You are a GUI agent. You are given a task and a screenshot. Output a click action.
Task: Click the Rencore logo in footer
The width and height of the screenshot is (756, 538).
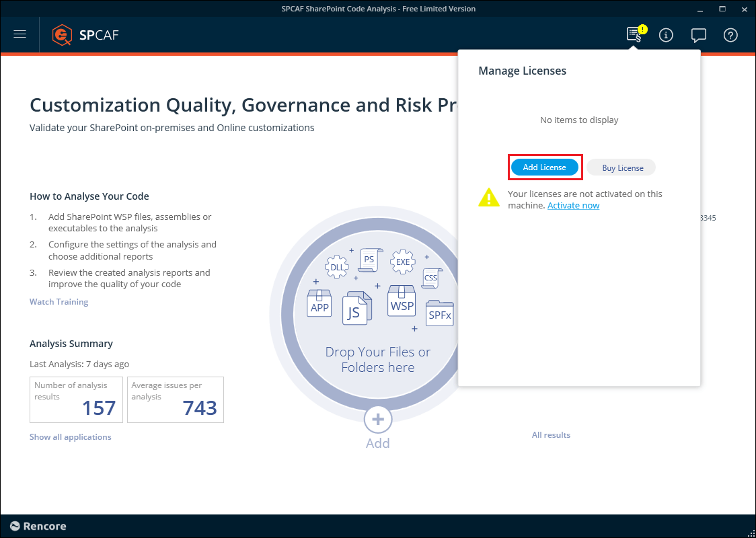coord(38,526)
